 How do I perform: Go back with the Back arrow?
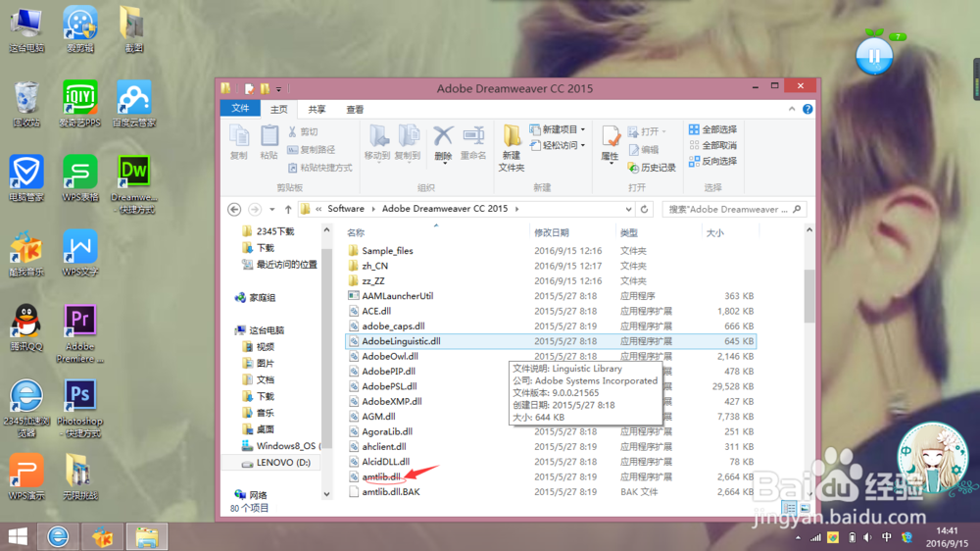234,209
